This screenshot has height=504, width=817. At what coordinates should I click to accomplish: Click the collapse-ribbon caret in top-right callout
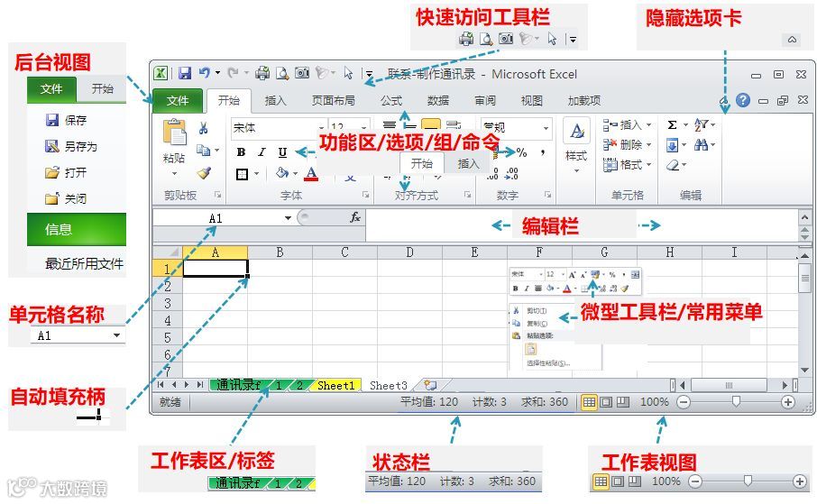point(792,40)
